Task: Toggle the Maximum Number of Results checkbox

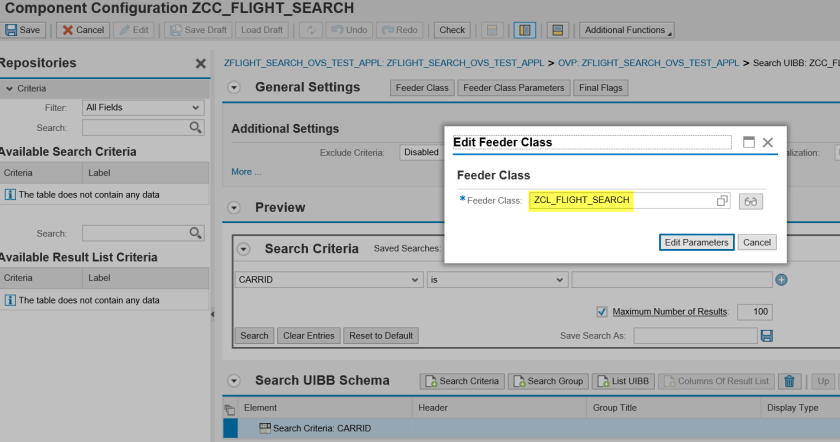Action: [602, 312]
